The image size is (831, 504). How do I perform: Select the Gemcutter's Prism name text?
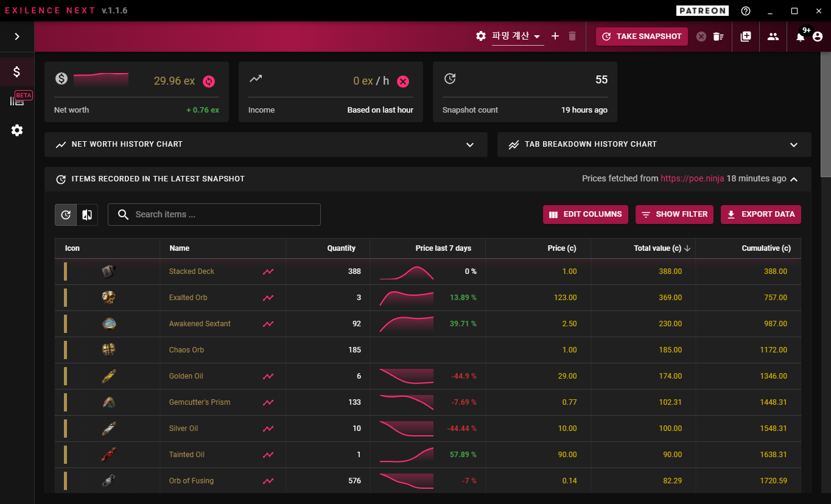[200, 402]
